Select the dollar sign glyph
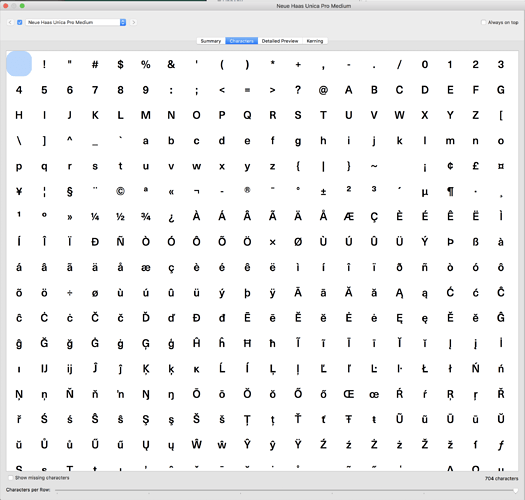The width and height of the screenshot is (525, 500). (x=121, y=64)
